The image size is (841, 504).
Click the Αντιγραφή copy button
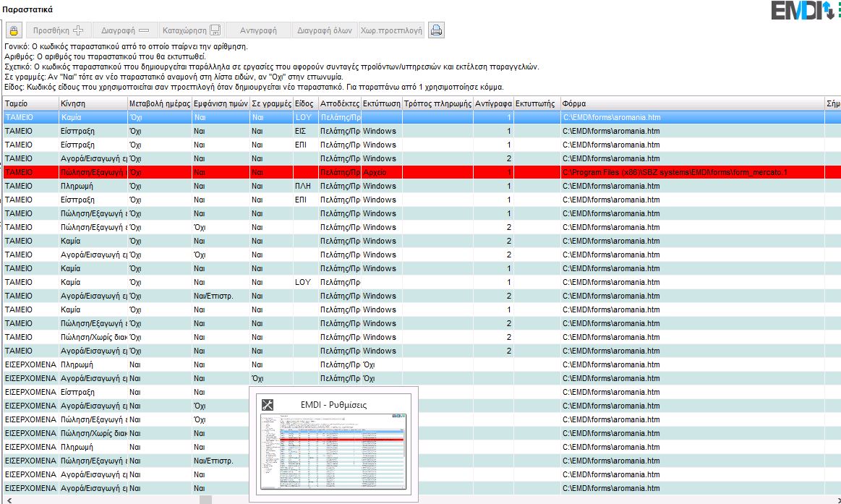pyautogui.click(x=259, y=30)
